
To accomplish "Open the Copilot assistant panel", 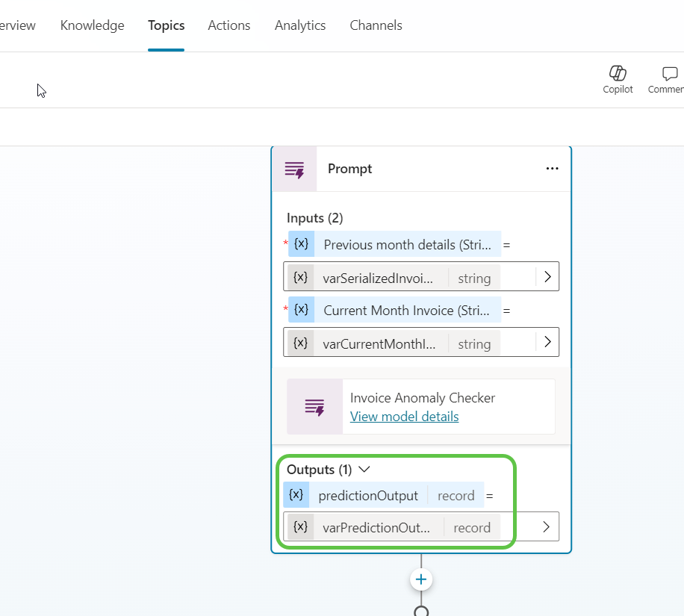I will tap(618, 79).
